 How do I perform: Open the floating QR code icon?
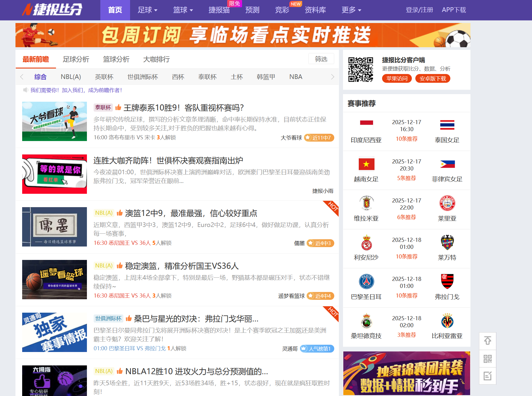click(488, 359)
